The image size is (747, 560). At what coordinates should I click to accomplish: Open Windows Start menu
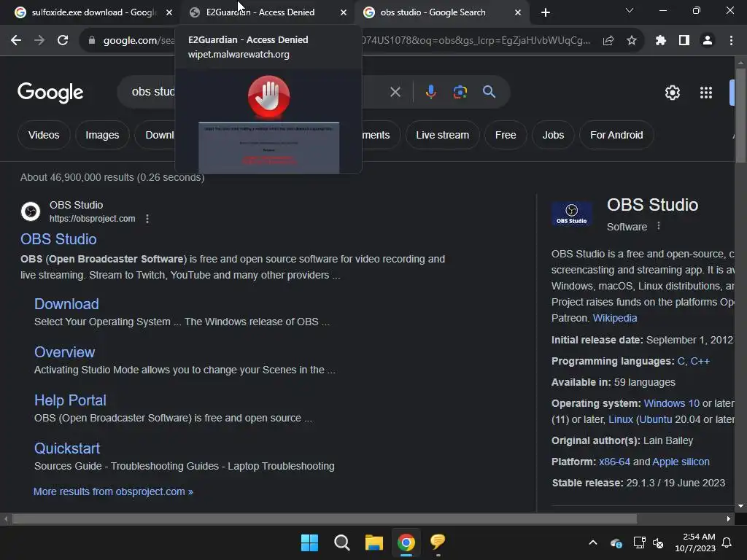coord(309,542)
